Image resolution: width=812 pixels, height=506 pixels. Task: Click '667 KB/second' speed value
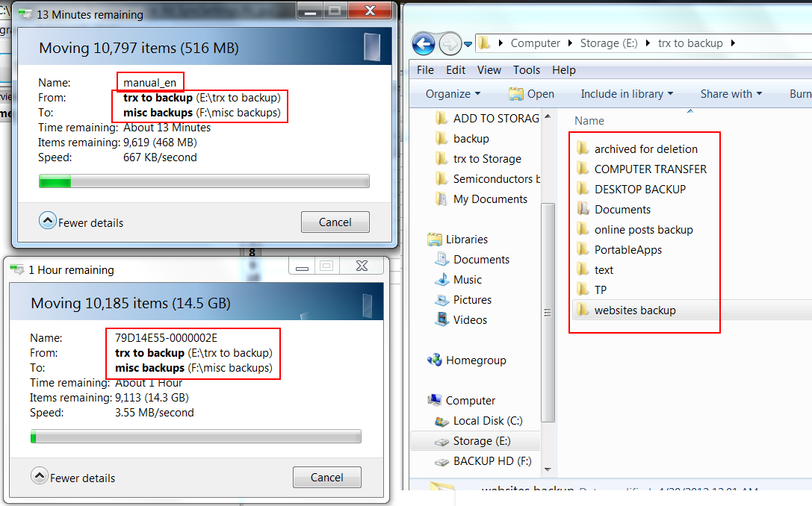[160, 157]
